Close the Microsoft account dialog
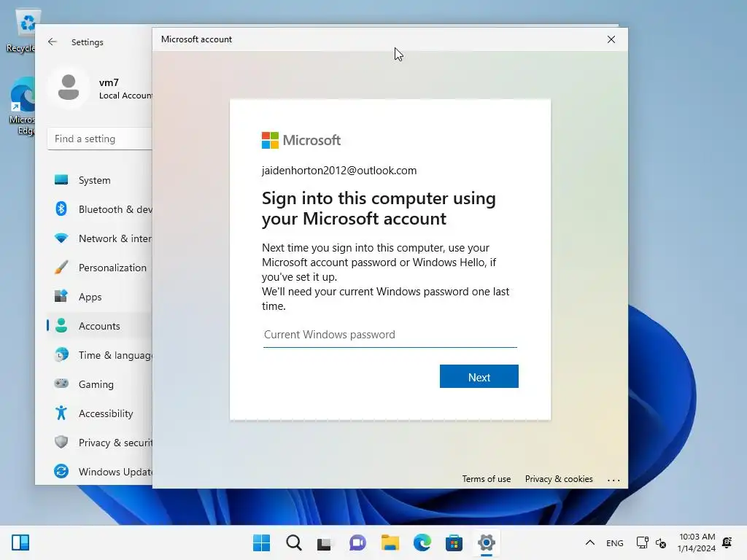 click(x=611, y=39)
